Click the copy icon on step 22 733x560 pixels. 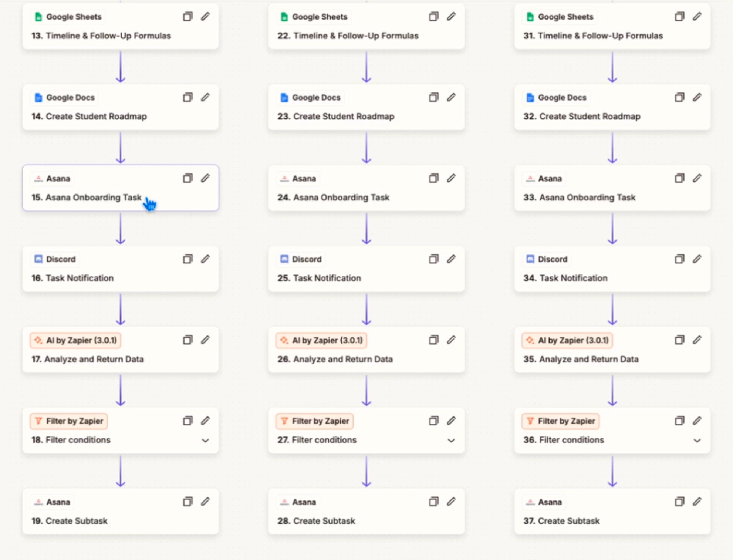click(433, 17)
